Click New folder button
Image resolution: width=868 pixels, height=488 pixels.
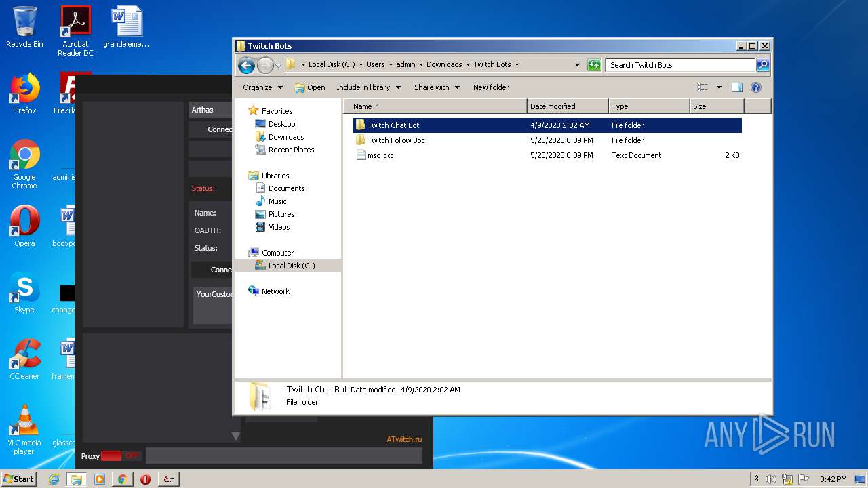491,87
